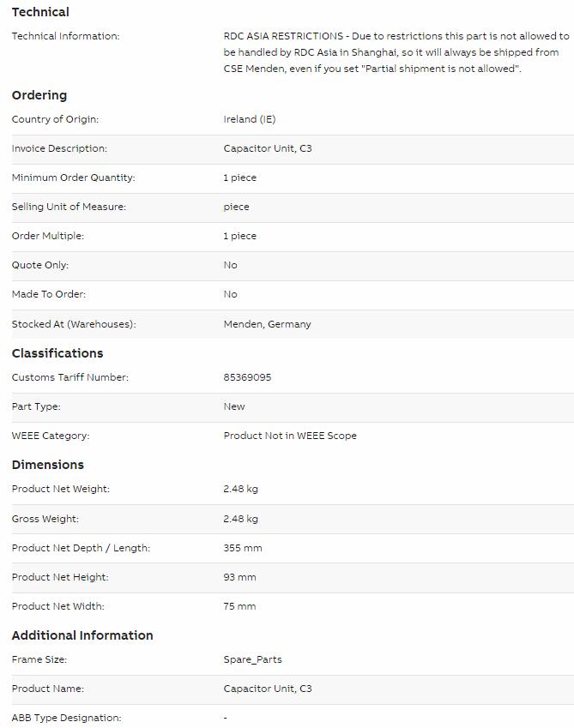This screenshot has width=574, height=728.
Task: Click the Product Net Height value 93 mm
Action: click(239, 578)
